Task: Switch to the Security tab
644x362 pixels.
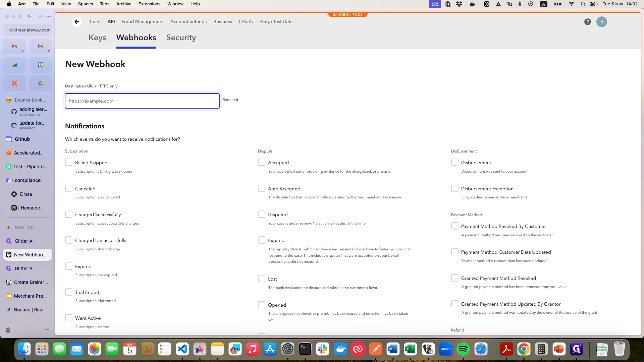Action: 181,38
